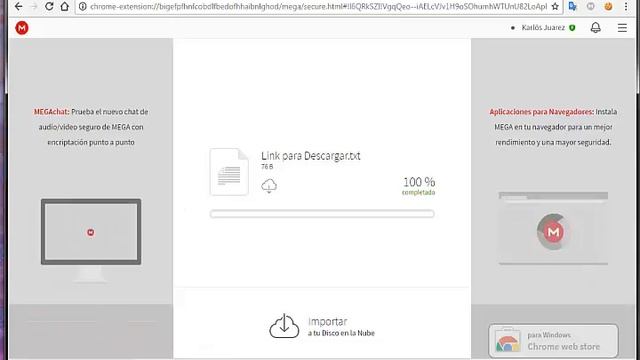Open the Chrome web store button

click(553, 341)
